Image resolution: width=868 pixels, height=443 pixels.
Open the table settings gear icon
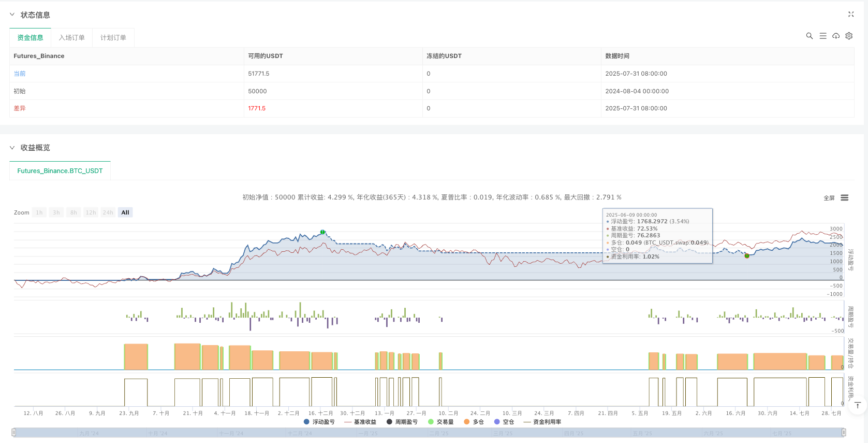pyautogui.click(x=849, y=36)
